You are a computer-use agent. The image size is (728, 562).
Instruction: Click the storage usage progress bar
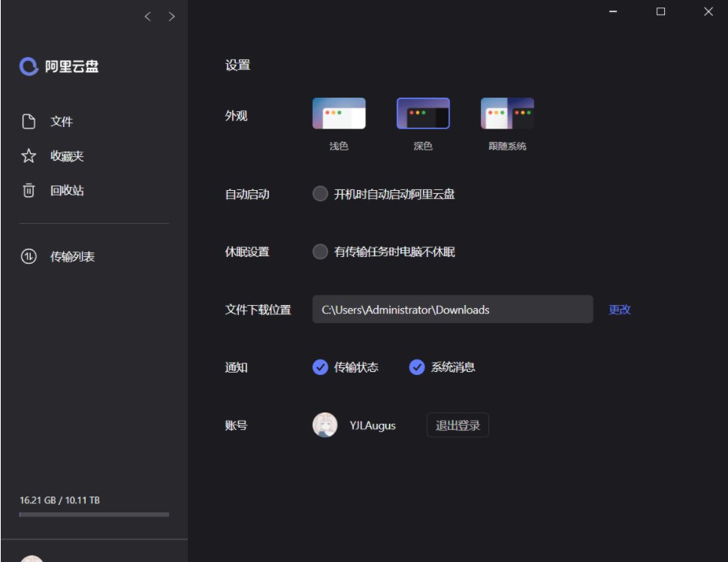click(x=93, y=515)
